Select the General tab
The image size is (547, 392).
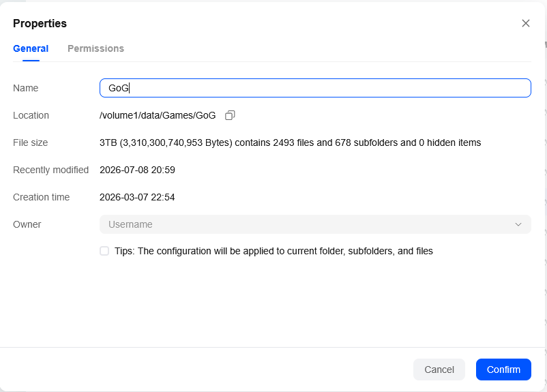click(31, 48)
